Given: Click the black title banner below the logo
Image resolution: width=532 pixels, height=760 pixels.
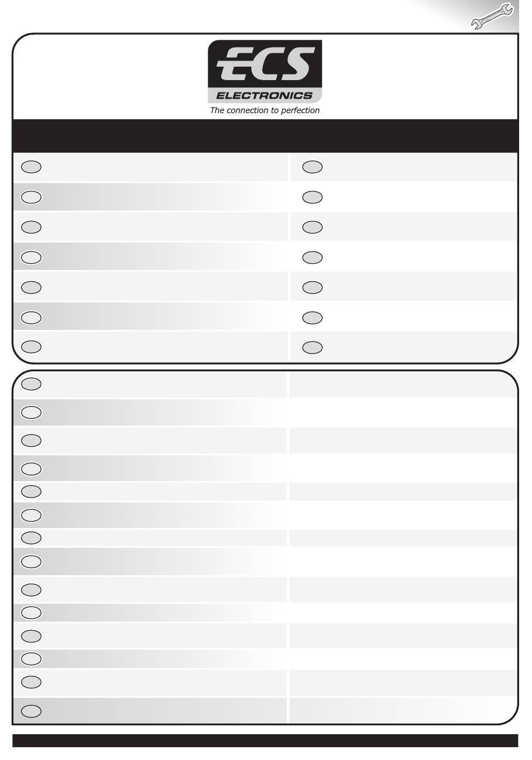Looking at the screenshot, I should 265,136.
